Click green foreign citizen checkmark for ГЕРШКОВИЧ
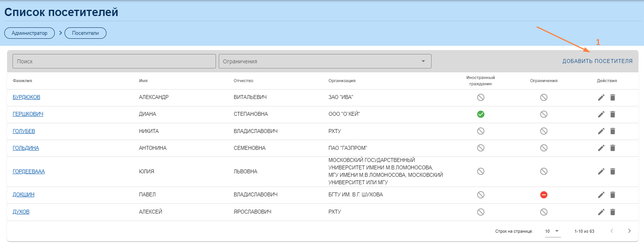 coord(480,114)
